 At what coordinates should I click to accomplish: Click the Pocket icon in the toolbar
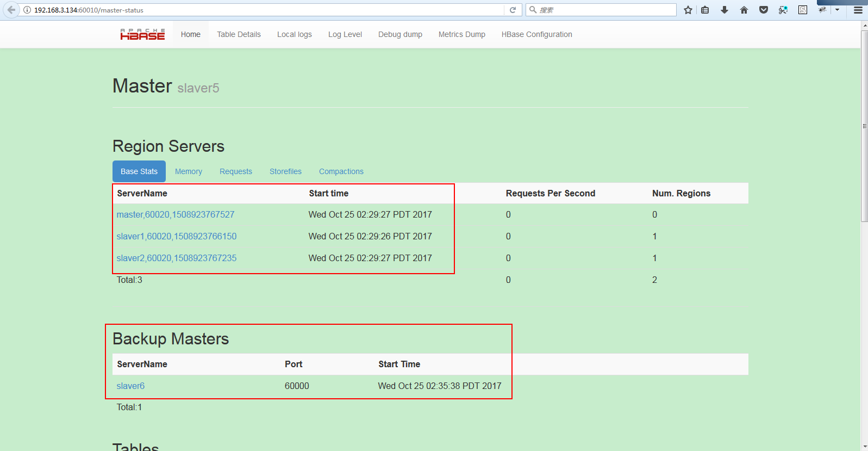(764, 10)
